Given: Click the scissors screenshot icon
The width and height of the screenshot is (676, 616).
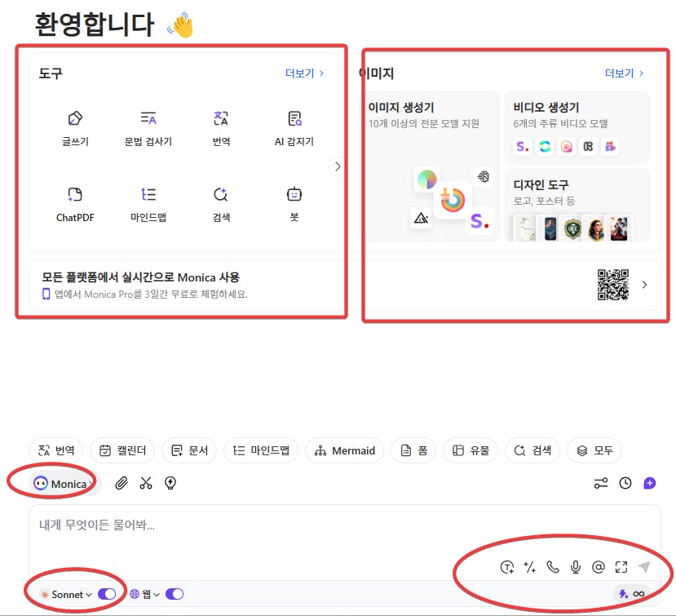Looking at the screenshot, I should pos(146,483).
